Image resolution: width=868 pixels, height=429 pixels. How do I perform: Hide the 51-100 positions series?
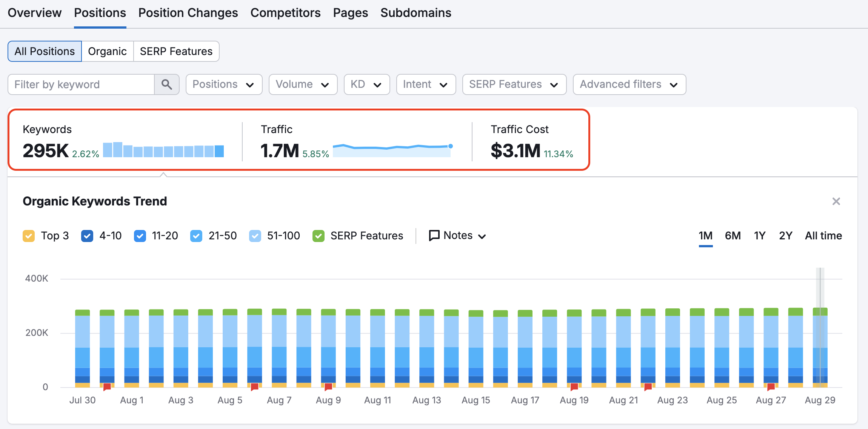point(255,236)
